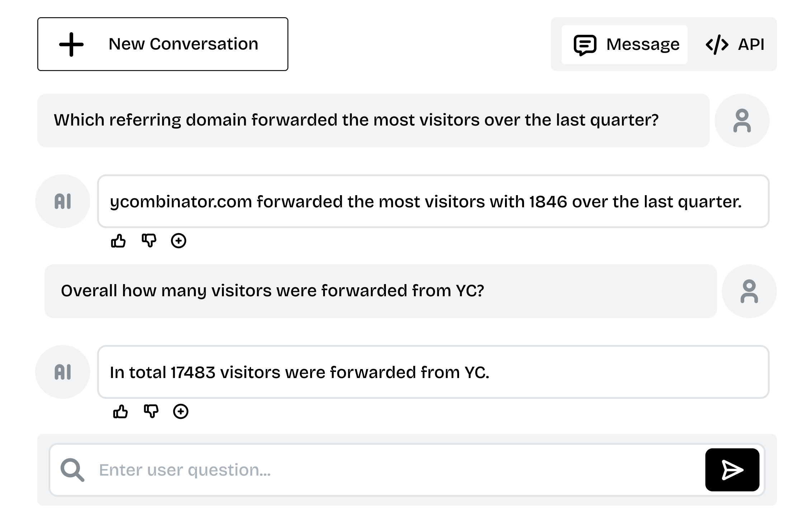This screenshot has height=524, width=812.
Task: Click circled plus under ycombinator.com answer
Action: tap(179, 241)
